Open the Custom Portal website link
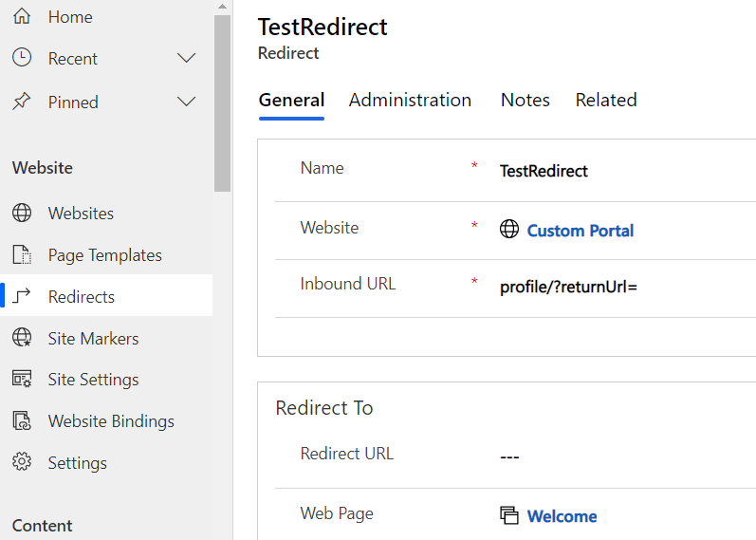Screen dimensions: 756x540 coord(580,231)
